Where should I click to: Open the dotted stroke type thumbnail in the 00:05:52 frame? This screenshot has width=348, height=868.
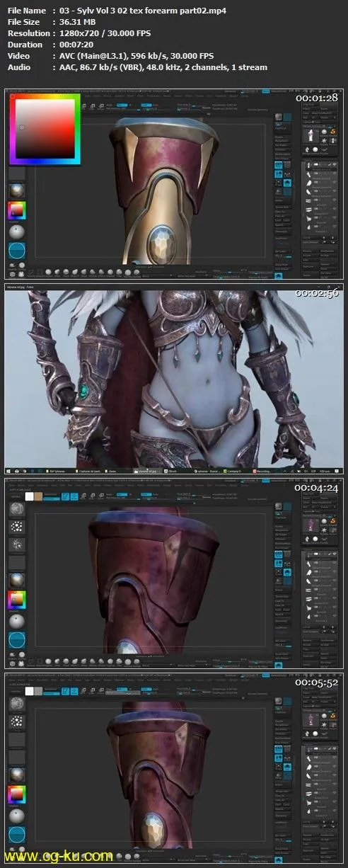pyautogui.click(x=16, y=722)
